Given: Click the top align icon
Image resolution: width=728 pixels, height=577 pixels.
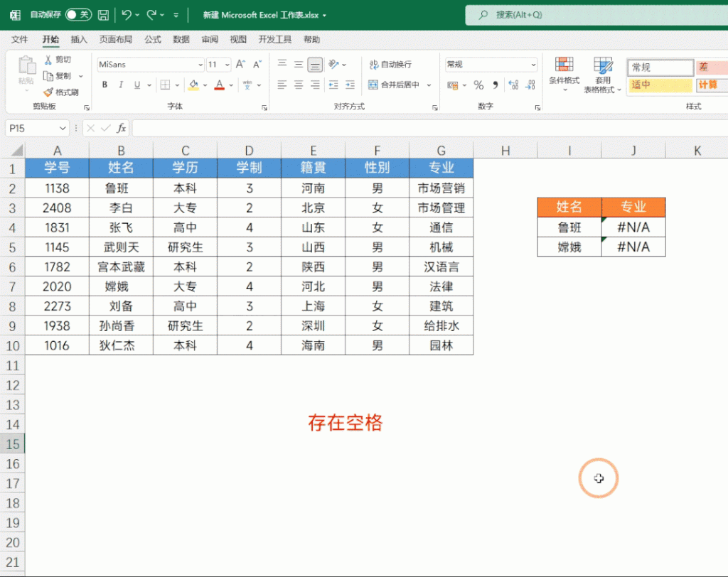Looking at the screenshot, I should (282, 64).
